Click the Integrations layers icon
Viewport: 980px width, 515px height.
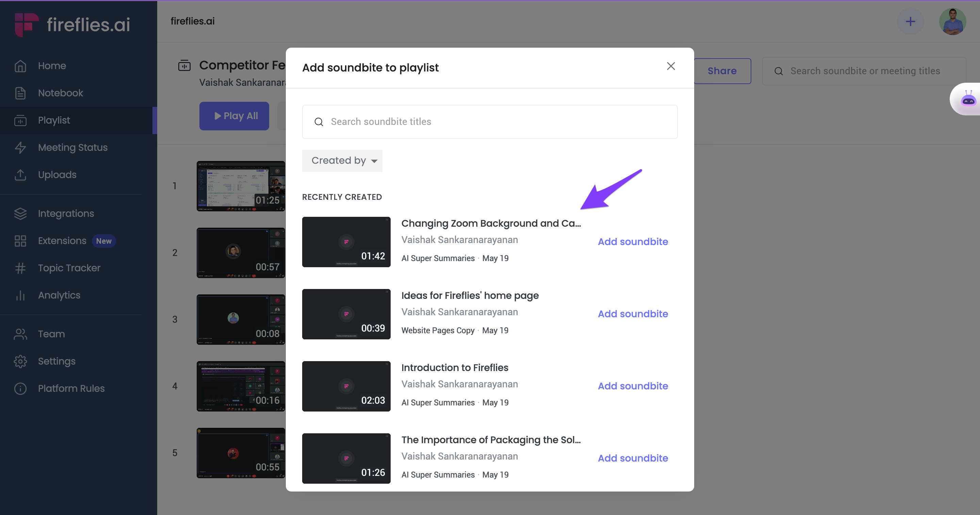(x=20, y=213)
